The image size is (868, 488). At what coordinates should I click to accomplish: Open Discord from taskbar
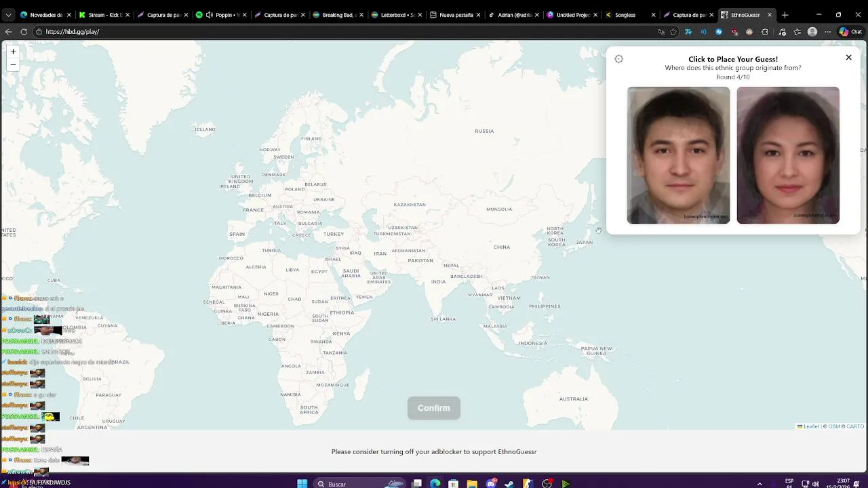491,484
